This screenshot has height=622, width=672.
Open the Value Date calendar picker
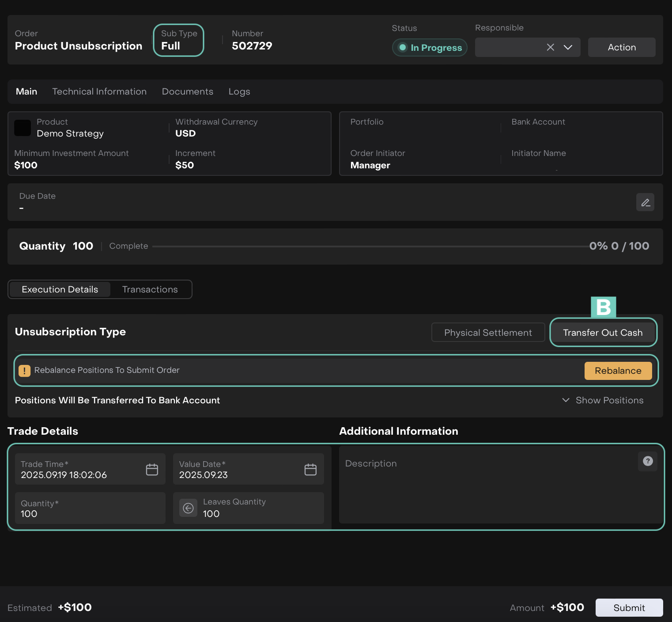click(x=310, y=469)
